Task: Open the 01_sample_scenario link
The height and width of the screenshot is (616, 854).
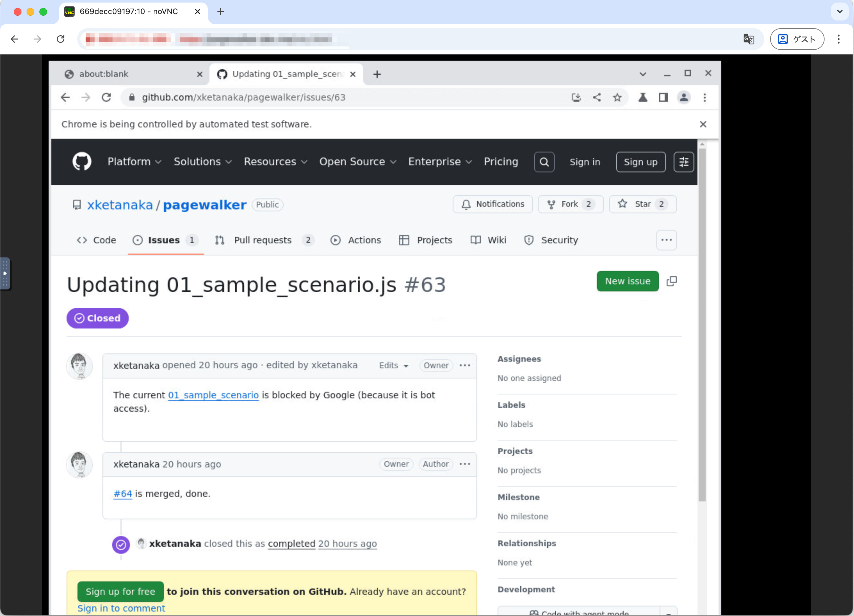Action: [213, 395]
